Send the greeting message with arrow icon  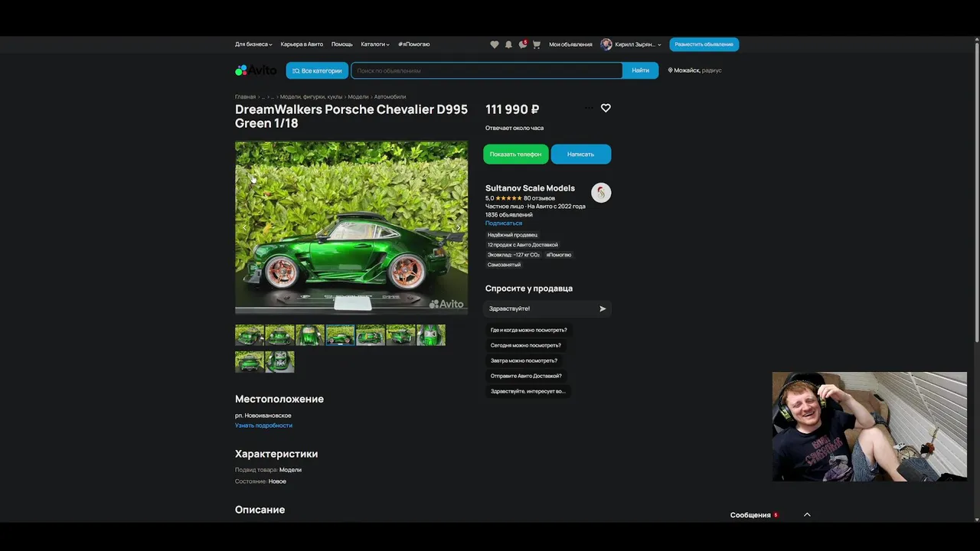(603, 308)
